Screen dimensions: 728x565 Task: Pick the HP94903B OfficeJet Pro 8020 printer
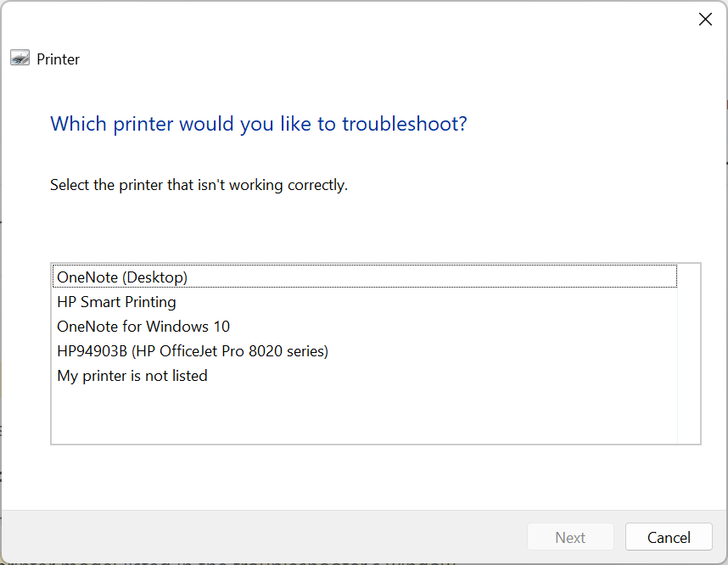coord(193,351)
